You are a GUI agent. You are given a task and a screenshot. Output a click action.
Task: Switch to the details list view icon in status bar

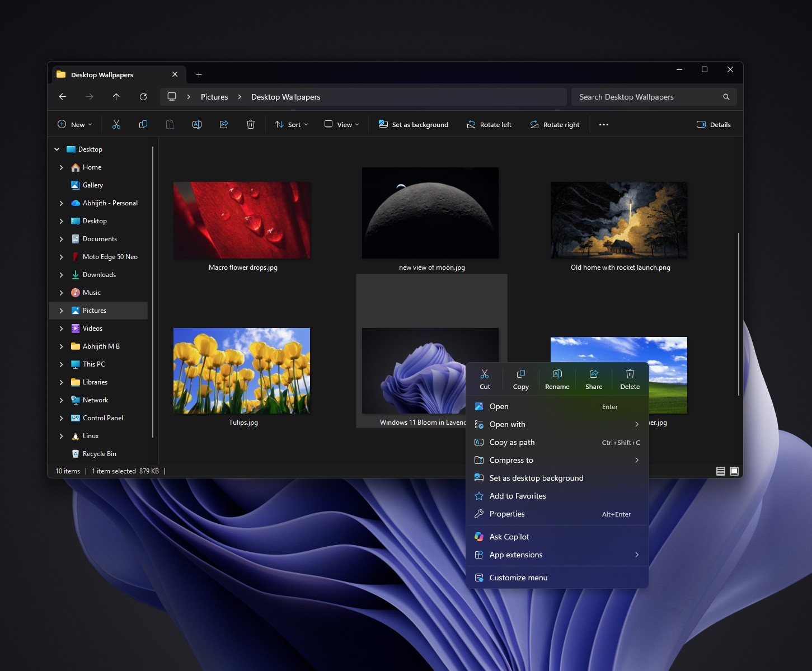coord(721,471)
